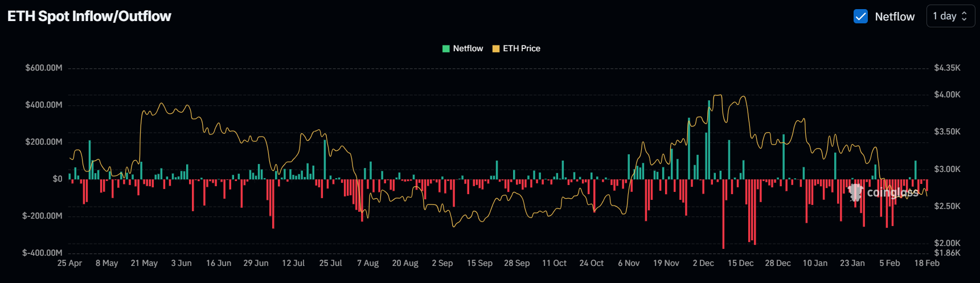The height and width of the screenshot is (283, 980).
Task: Click the 8 May date label
Action: (x=107, y=263)
